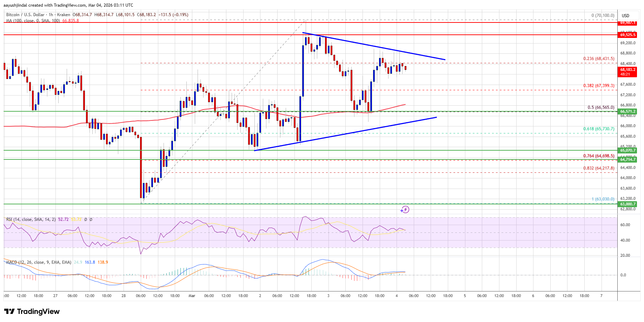Click the green 64,714.7 price label
The width and height of the screenshot is (644, 322).
(628, 159)
